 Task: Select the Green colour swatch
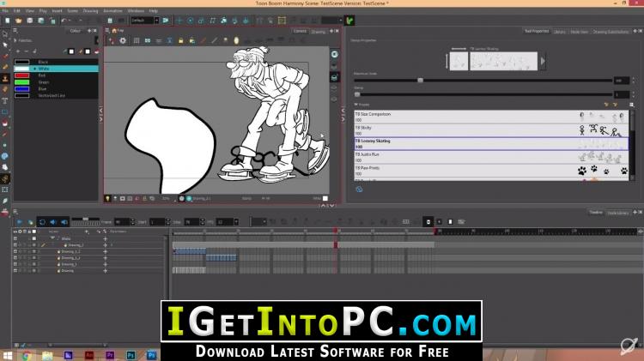(21, 82)
